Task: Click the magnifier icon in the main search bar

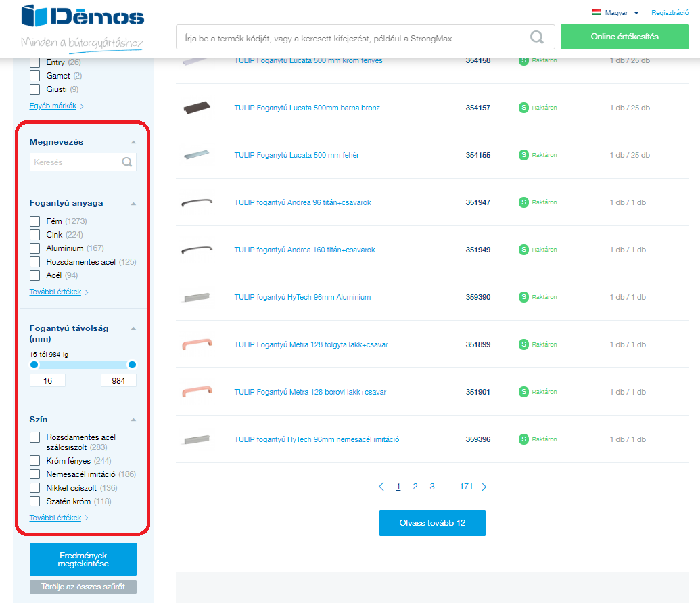Action: tap(537, 37)
